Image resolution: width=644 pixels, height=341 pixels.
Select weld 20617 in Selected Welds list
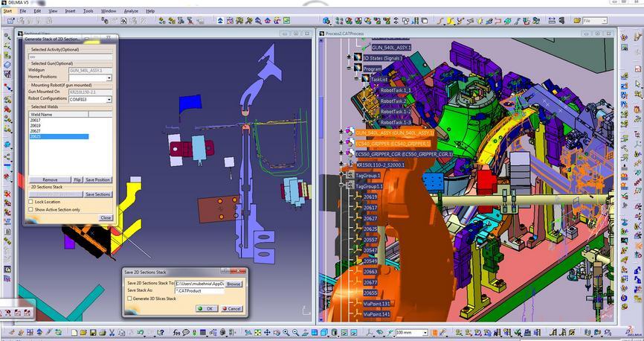35,120
